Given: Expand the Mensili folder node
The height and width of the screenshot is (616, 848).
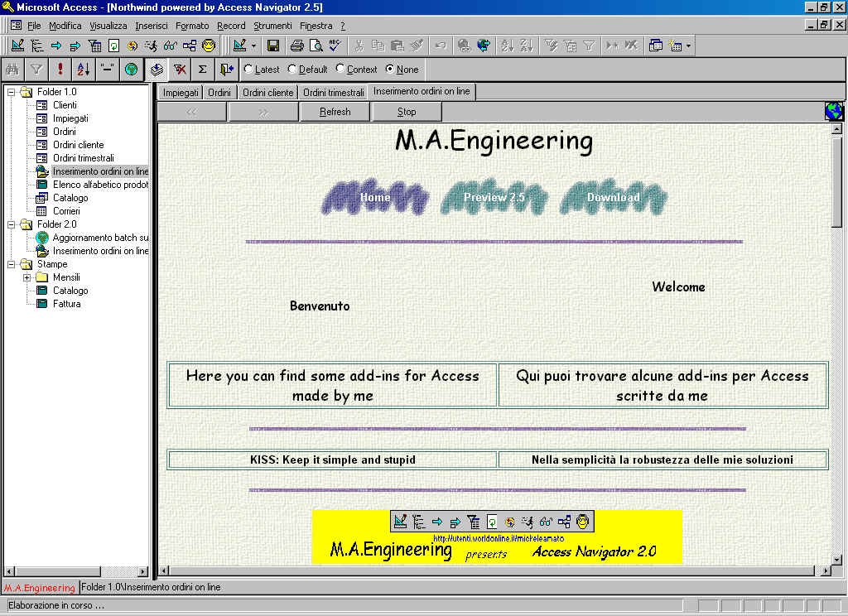Looking at the screenshot, I should (26, 277).
